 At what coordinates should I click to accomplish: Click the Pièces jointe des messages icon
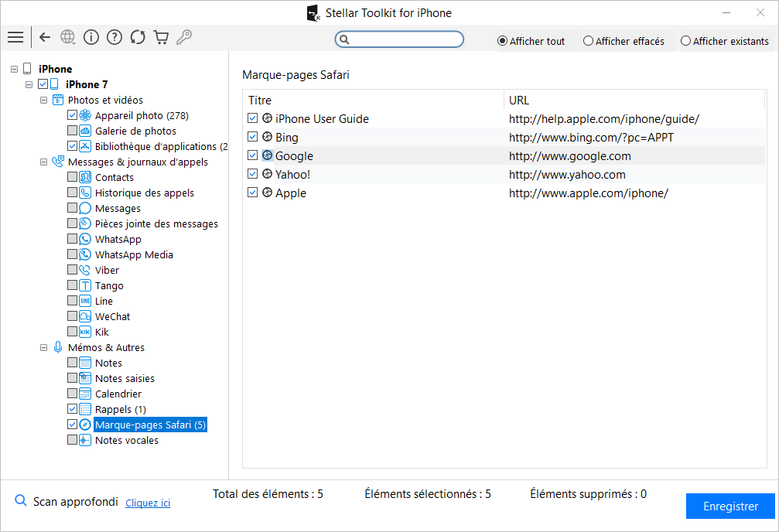click(x=85, y=223)
